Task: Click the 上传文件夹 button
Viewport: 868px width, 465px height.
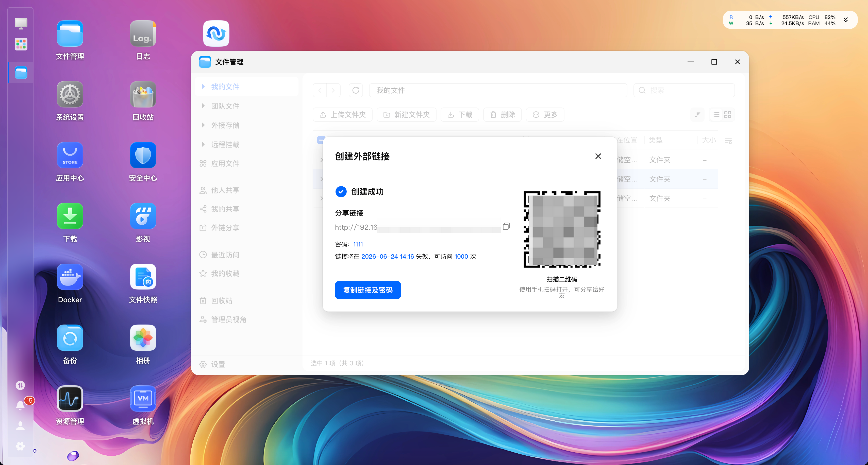Action: (x=342, y=115)
